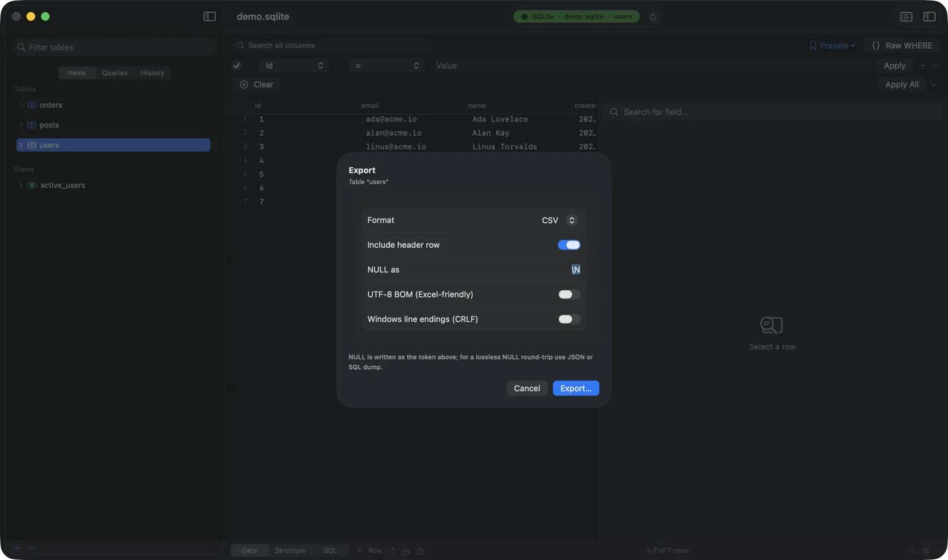The width and height of the screenshot is (948, 560).
Task: Click the filter Value input field
Action: click(x=652, y=66)
